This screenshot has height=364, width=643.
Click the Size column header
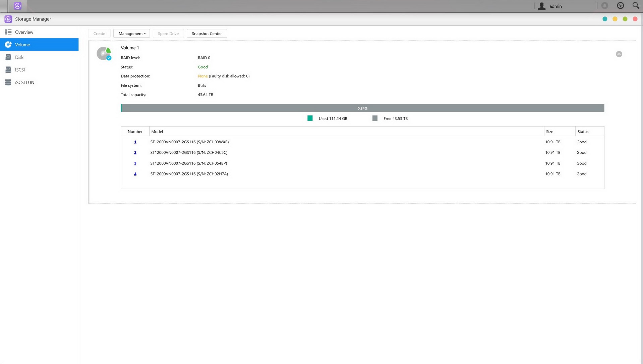[560, 132]
